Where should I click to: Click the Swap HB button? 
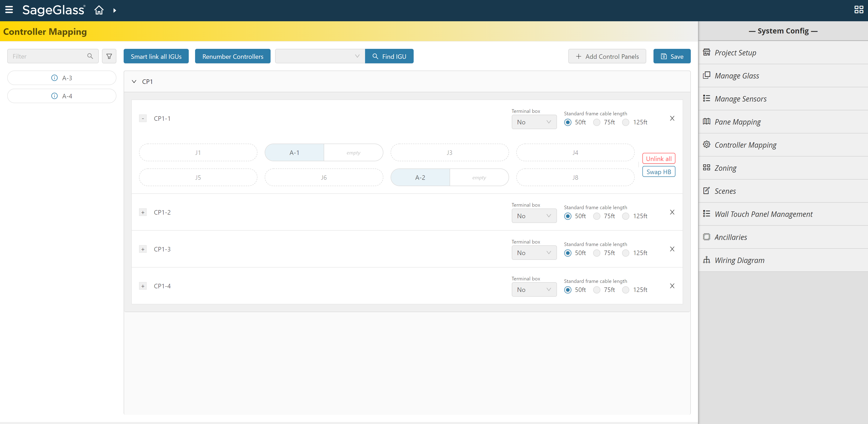659,172
